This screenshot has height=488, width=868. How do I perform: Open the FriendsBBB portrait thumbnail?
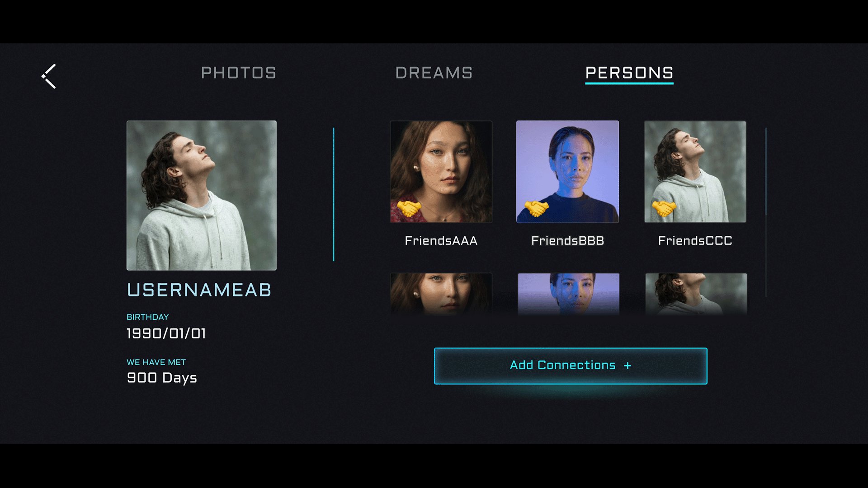click(x=568, y=172)
